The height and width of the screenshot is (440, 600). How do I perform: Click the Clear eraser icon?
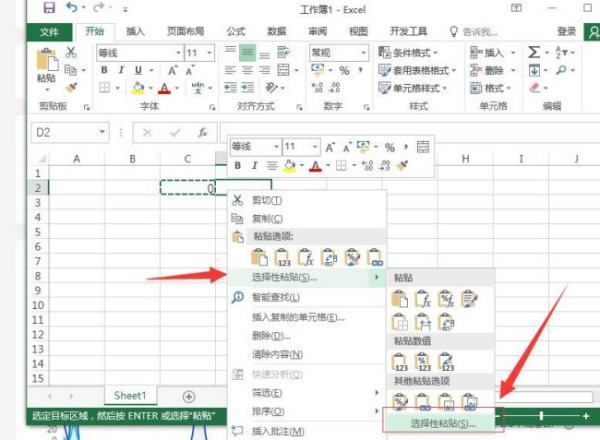point(535,88)
